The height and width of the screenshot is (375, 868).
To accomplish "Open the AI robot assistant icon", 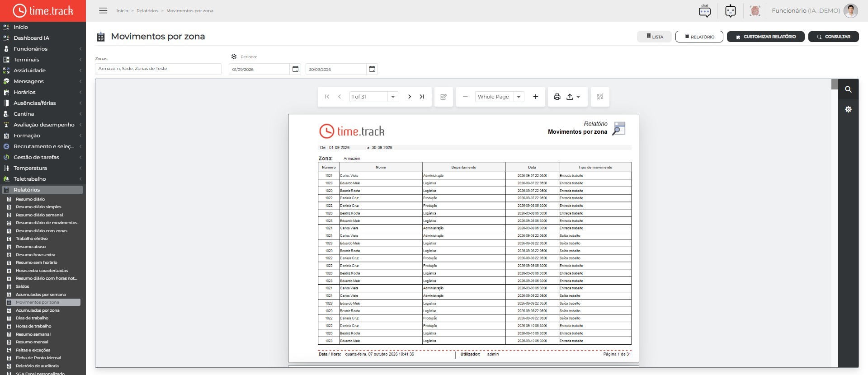I will coord(730,11).
